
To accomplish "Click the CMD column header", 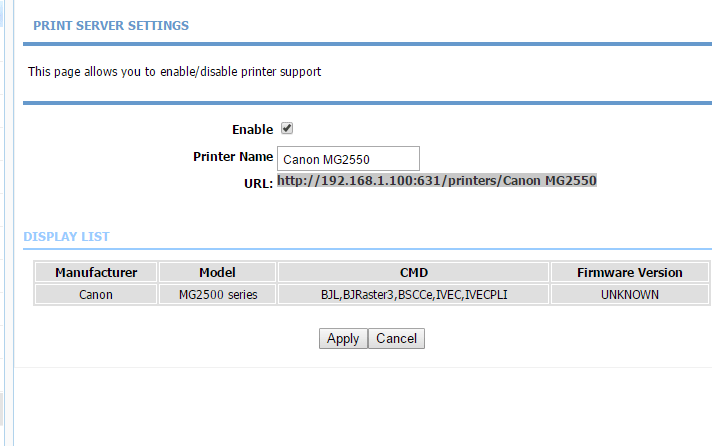I will (x=413, y=272).
